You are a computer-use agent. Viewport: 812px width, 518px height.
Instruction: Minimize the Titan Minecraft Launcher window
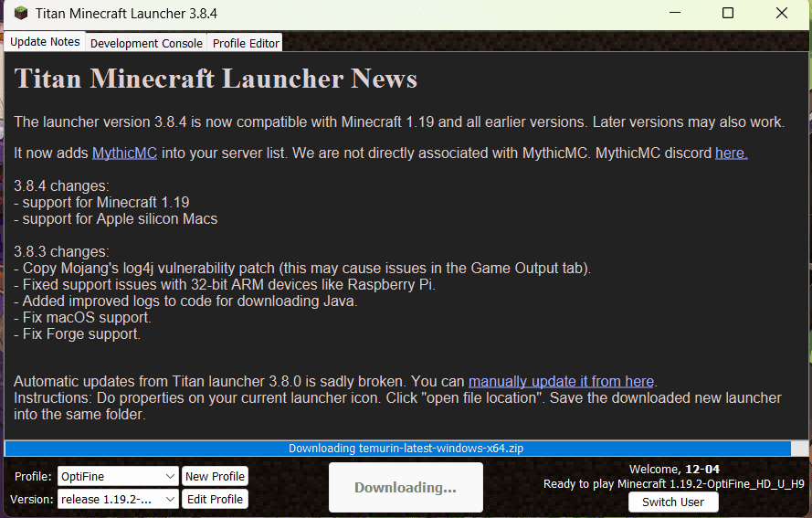point(675,13)
